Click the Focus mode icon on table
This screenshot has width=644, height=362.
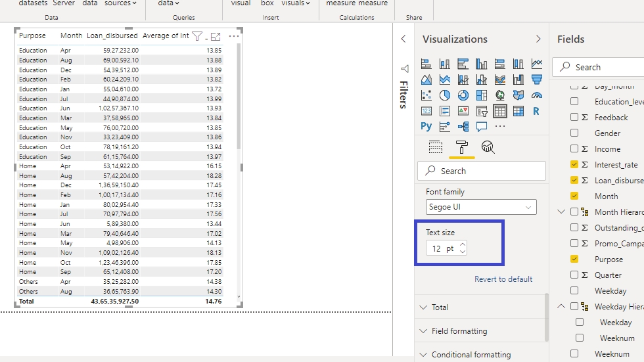point(216,37)
